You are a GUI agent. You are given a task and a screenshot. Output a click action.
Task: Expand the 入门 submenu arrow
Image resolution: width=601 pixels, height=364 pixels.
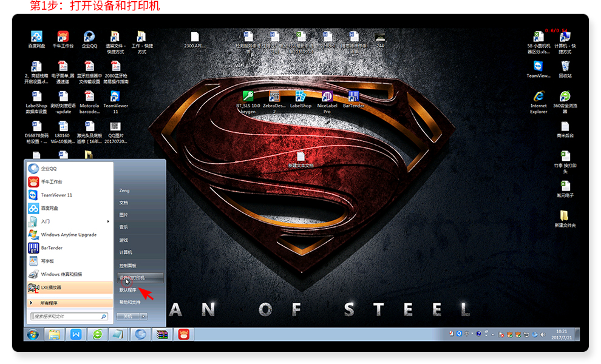click(108, 221)
